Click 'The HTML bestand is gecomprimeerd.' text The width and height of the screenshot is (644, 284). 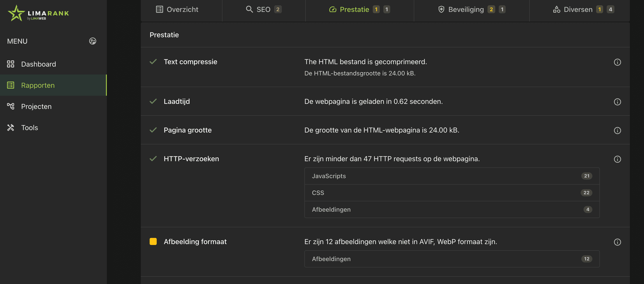coord(365,62)
